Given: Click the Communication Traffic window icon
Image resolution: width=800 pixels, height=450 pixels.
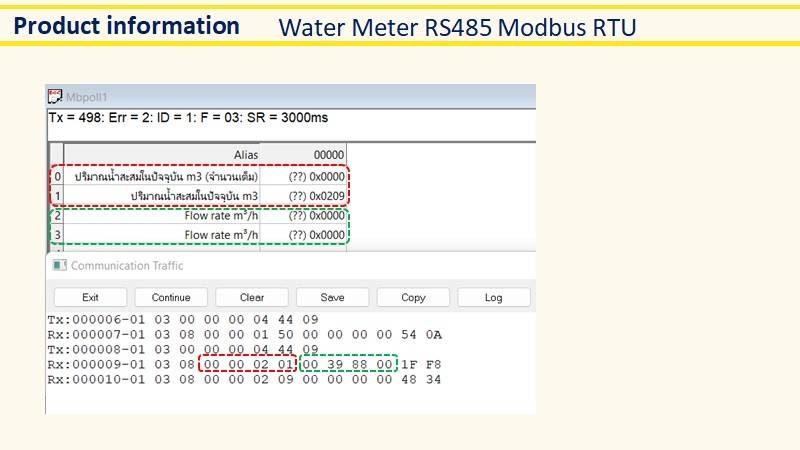Looking at the screenshot, I should click(x=60, y=265).
